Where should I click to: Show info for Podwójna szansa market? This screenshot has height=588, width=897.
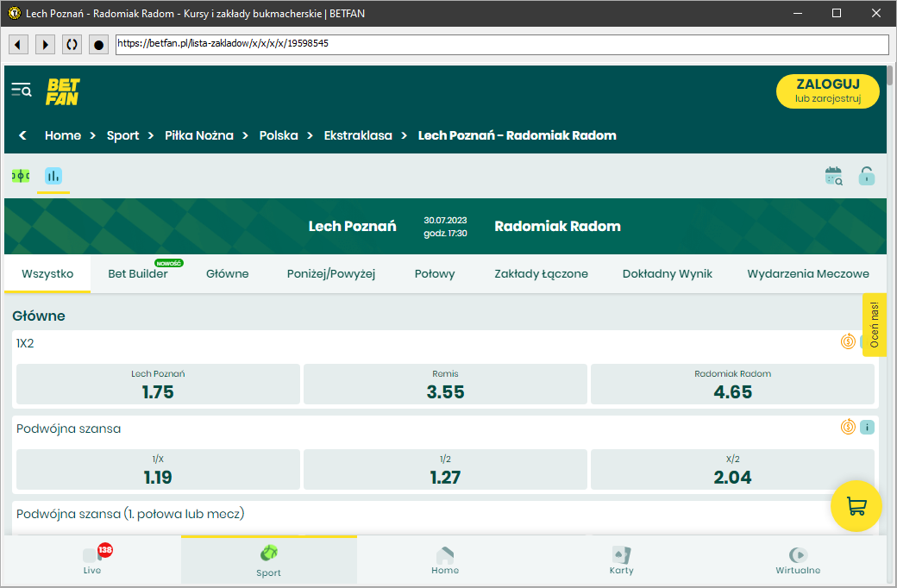click(867, 427)
